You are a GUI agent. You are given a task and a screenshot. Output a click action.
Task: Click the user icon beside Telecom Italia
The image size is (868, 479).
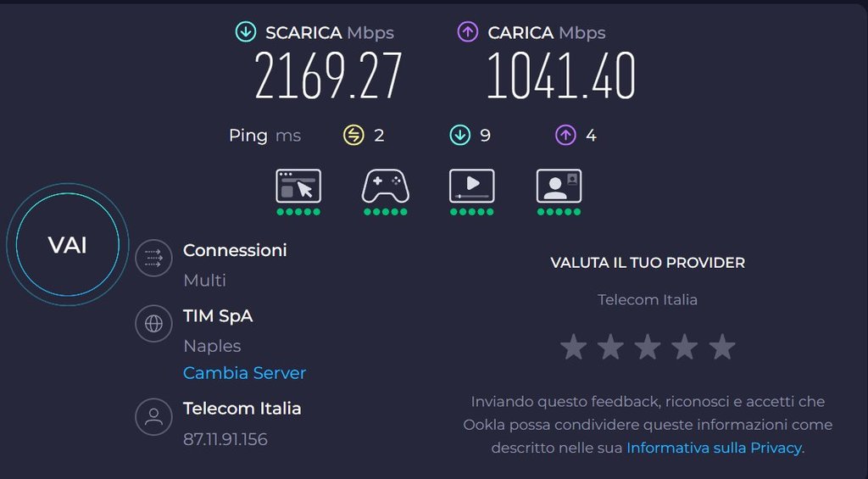click(153, 416)
